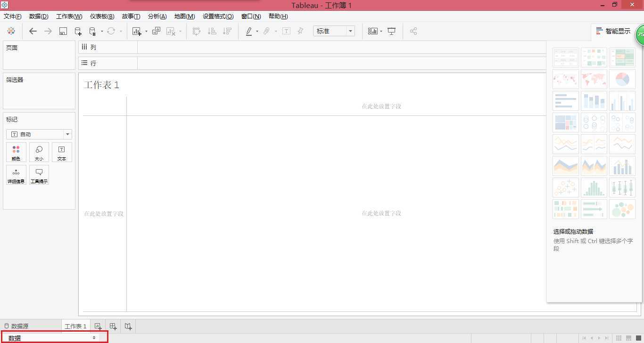Image resolution: width=644 pixels, height=343 pixels.
Task: Open dropdown arrow next to refresh icon
Action: (121, 32)
